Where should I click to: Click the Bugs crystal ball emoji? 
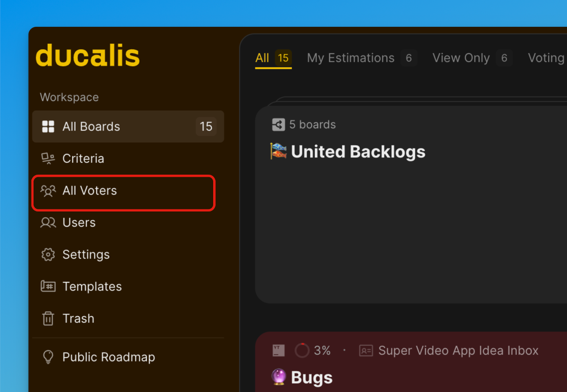[279, 377]
